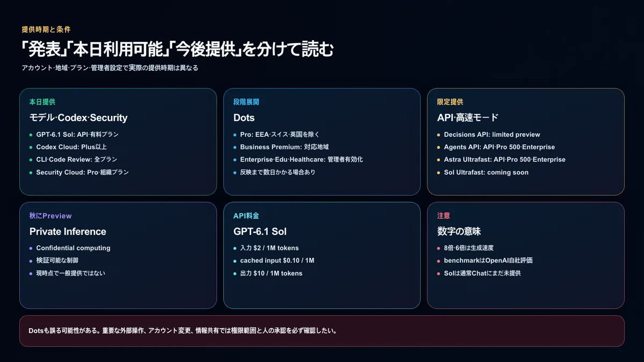Click the '段階展開' card label
Viewport: 644px width, 362px height.
coord(246,102)
